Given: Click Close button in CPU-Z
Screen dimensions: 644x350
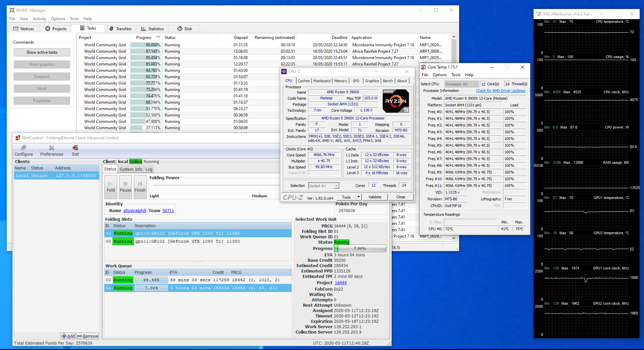Looking at the screenshot, I should 401,197.
